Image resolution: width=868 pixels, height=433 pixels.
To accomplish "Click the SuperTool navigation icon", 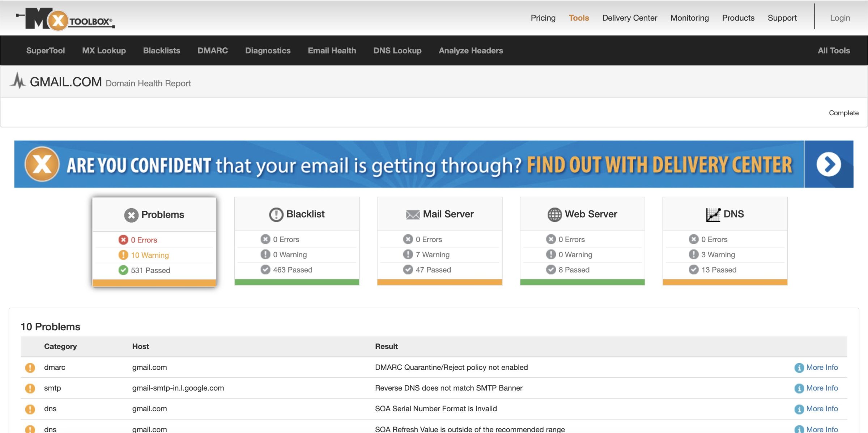I will pyautogui.click(x=46, y=50).
